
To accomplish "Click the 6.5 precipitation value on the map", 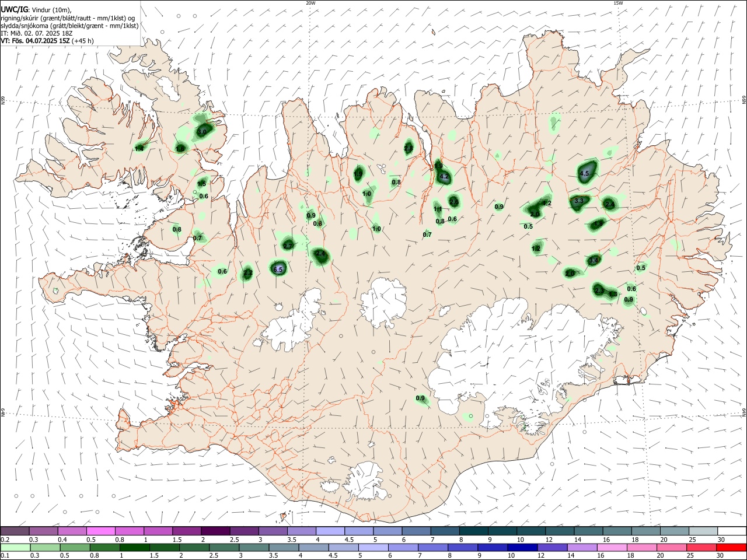I will tap(278, 269).
